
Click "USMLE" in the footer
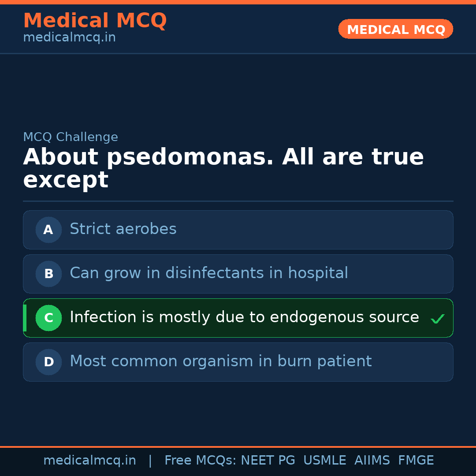pos(324,461)
